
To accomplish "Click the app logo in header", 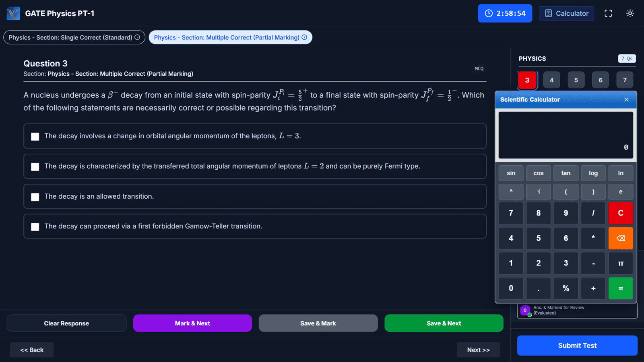I will point(13,13).
